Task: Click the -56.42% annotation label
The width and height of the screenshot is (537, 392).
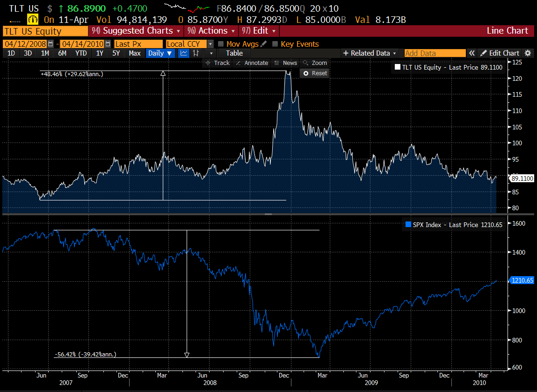Action: pos(85,354)
